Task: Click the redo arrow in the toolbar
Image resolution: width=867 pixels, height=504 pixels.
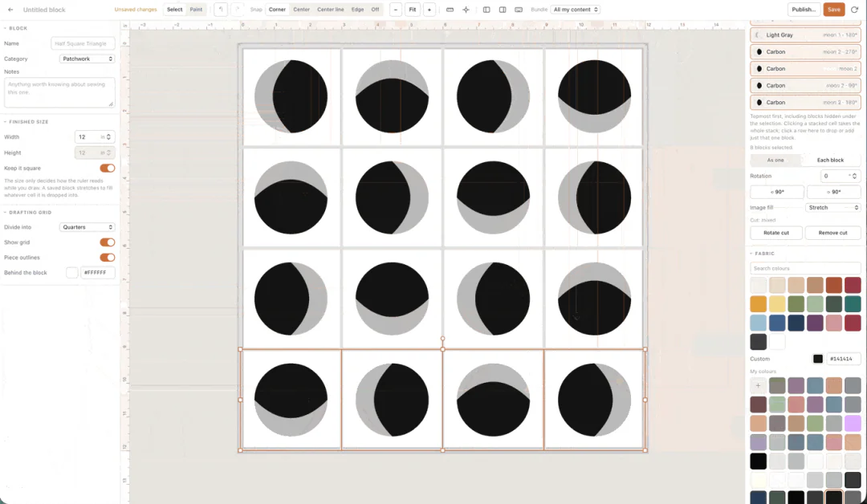Action: tap(237, 10)
